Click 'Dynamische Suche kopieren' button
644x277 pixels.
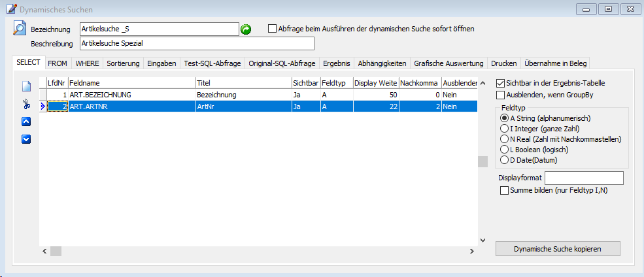point(558,249)
